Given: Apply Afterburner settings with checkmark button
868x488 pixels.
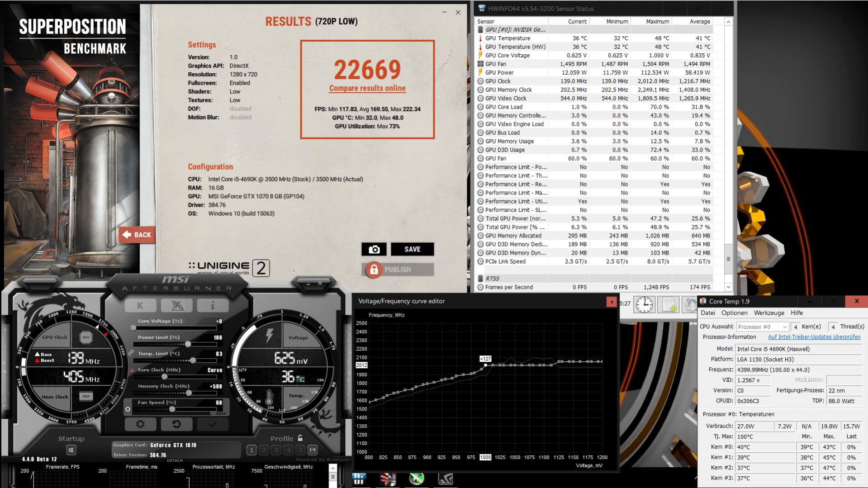Looking at the screenshot, I should (213, 424).
